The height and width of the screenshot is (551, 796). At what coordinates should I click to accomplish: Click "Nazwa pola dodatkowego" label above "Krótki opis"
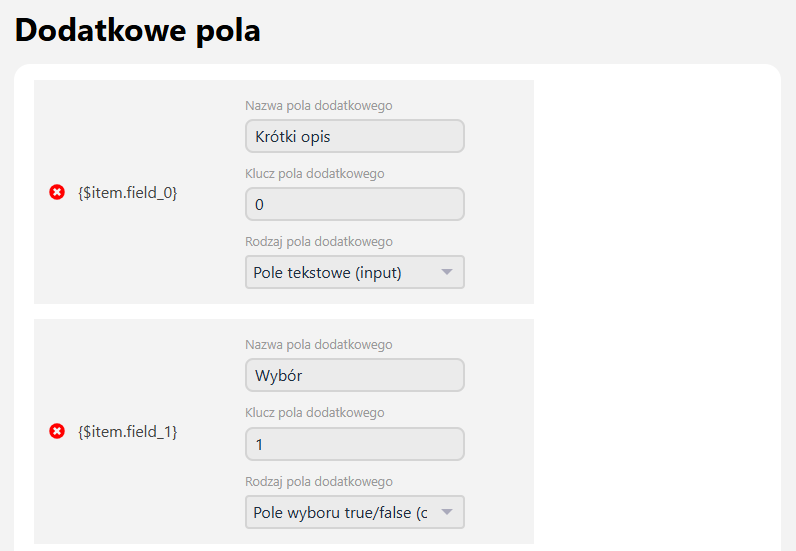click(318, 105)
